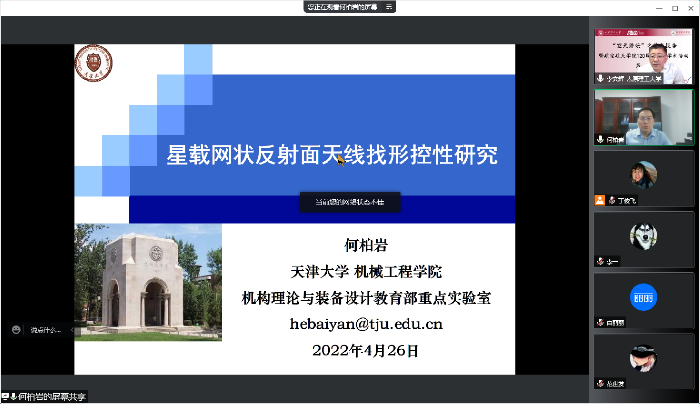Screen dimensions: 700x404
Task: Click the gate building photo on slide
Action: coord(147,282)
